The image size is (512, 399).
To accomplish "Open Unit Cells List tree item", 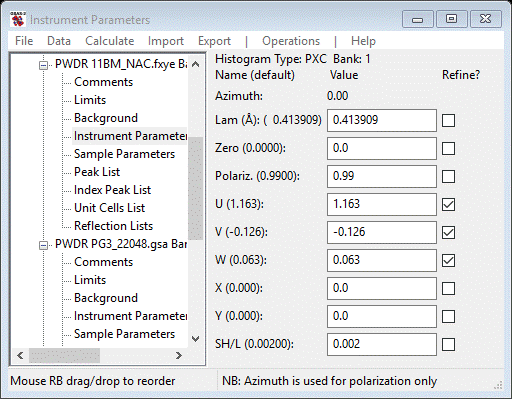I will pyautogui.click(x=109, y=208).
